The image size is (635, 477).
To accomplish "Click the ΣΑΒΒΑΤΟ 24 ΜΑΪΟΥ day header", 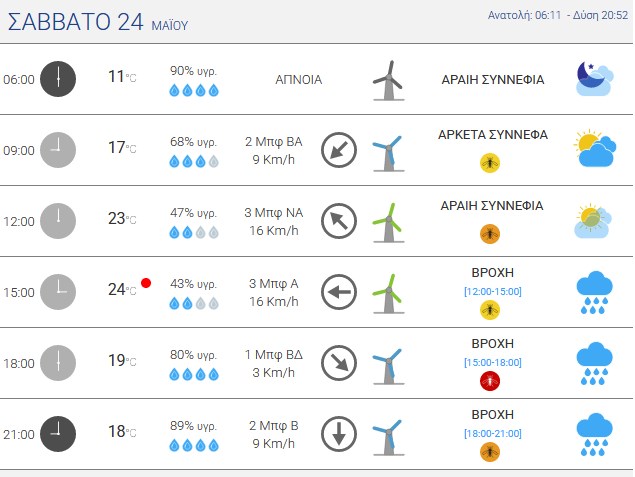I will (98, 22).
